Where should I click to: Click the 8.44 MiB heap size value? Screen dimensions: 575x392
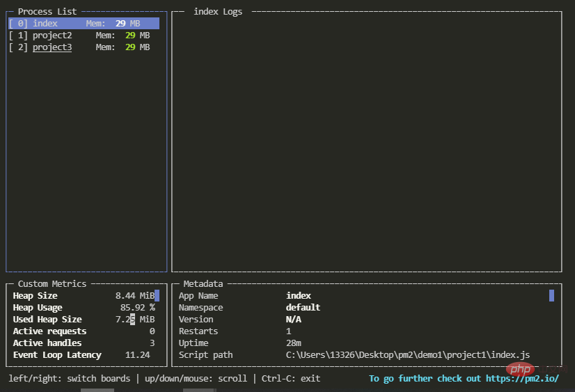point(135,295)
